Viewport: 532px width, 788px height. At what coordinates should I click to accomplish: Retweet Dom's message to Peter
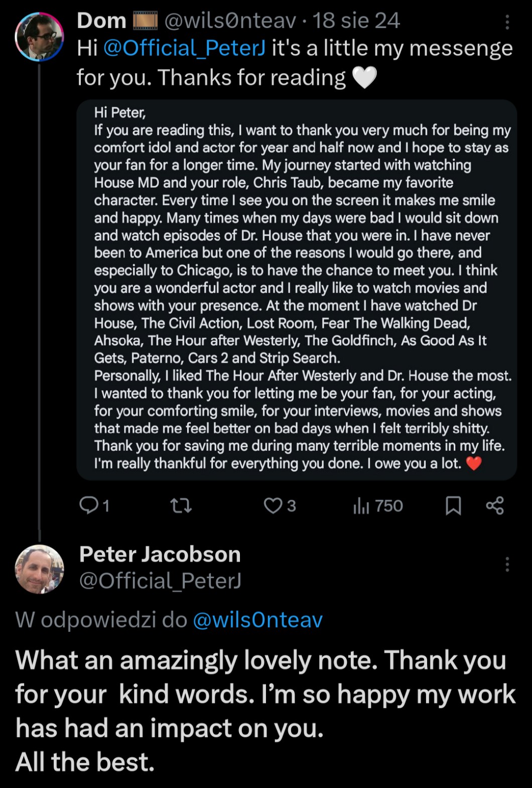pyautogui.click(x=181, y=505)
